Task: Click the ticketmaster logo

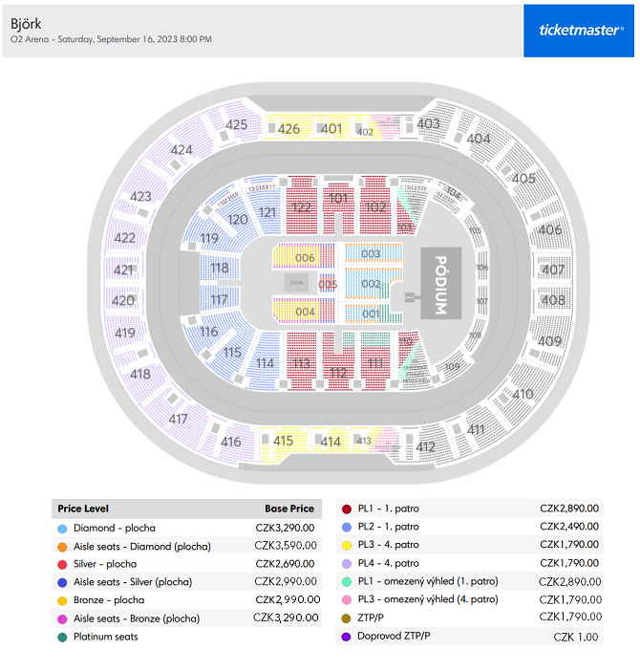Action: tap(578, 31)
